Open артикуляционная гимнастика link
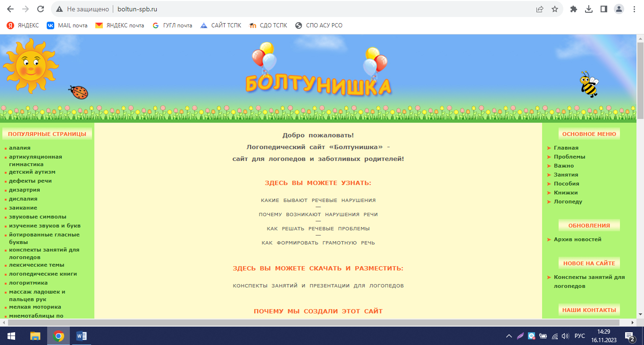 (x=35, y=160)
